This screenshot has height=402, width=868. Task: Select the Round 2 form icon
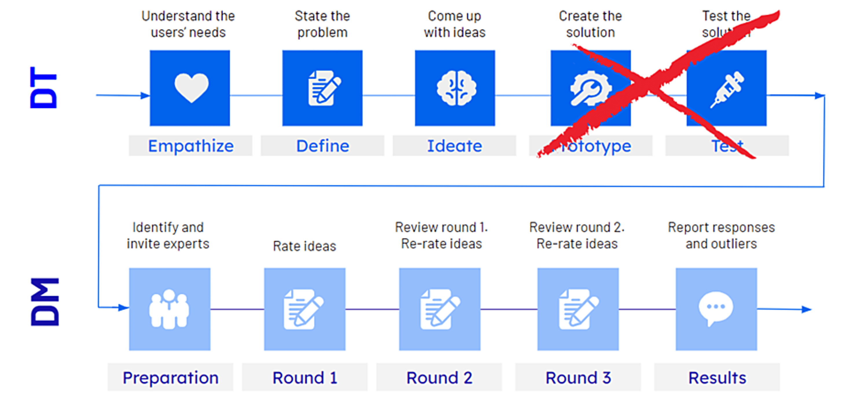tap(440, 309)
